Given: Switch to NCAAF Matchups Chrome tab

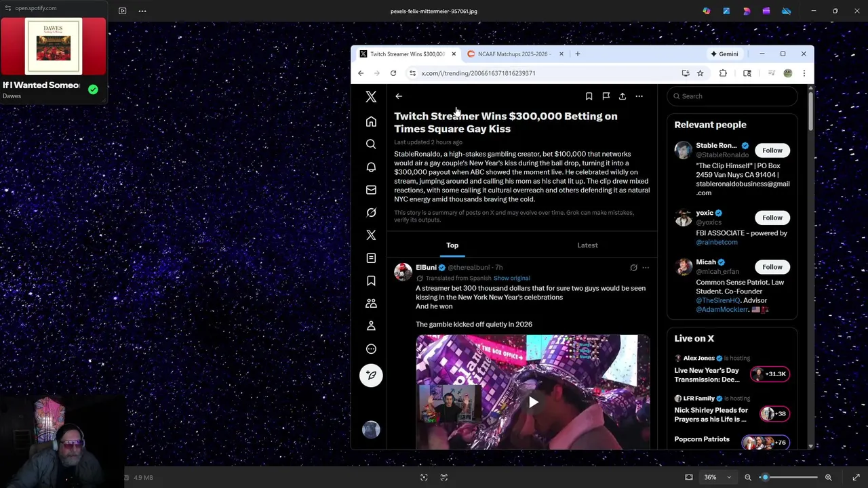Looking at the screenshot, I should (x=515, y=54).
